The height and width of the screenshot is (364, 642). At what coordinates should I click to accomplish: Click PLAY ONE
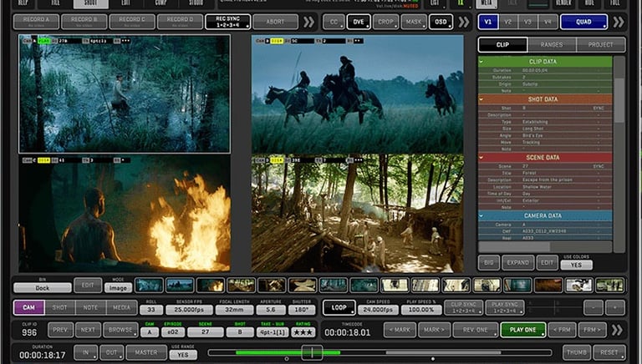click(523, 330)
